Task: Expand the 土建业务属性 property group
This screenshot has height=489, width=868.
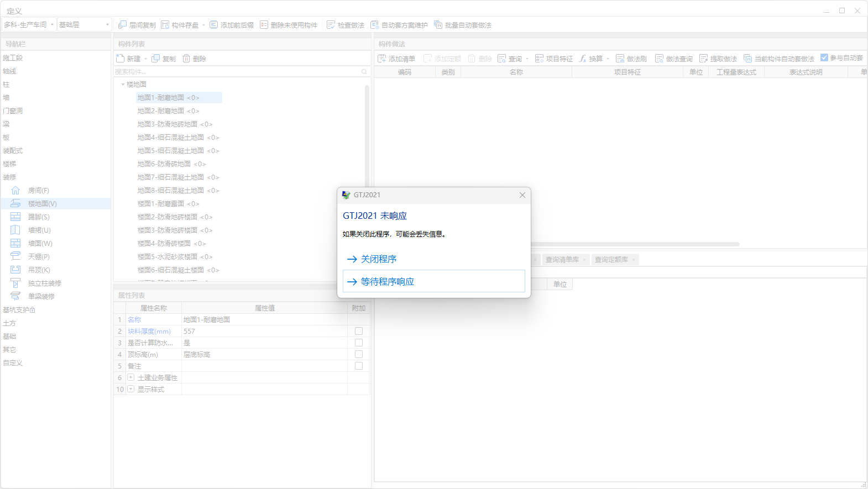Action: click(x=131, y=377)
